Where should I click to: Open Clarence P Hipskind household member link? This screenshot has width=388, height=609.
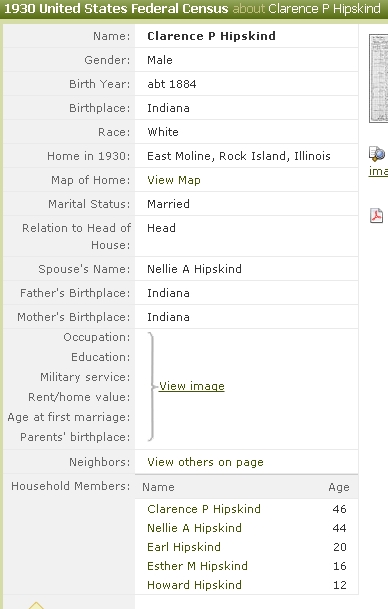[x=204, y=509]
